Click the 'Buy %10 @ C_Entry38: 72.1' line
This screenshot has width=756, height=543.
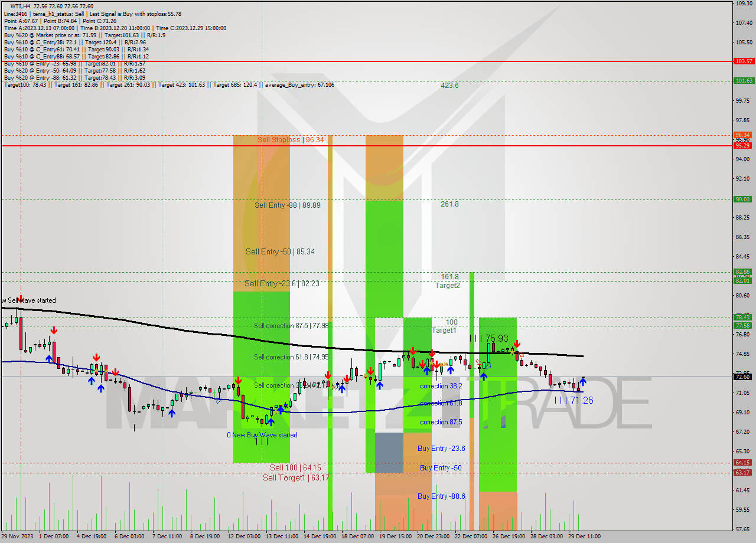(x=75, y=42)
